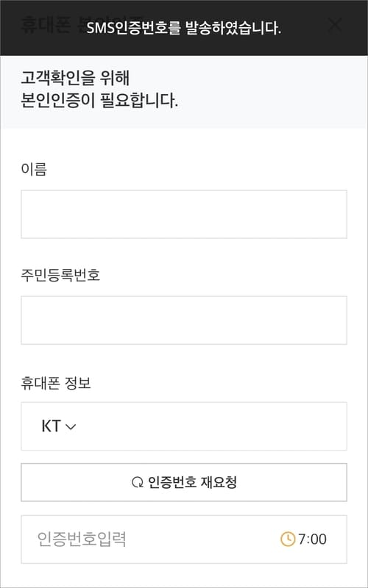
Task: Select the KT carrier label text
Action: (x=51, y=426)
